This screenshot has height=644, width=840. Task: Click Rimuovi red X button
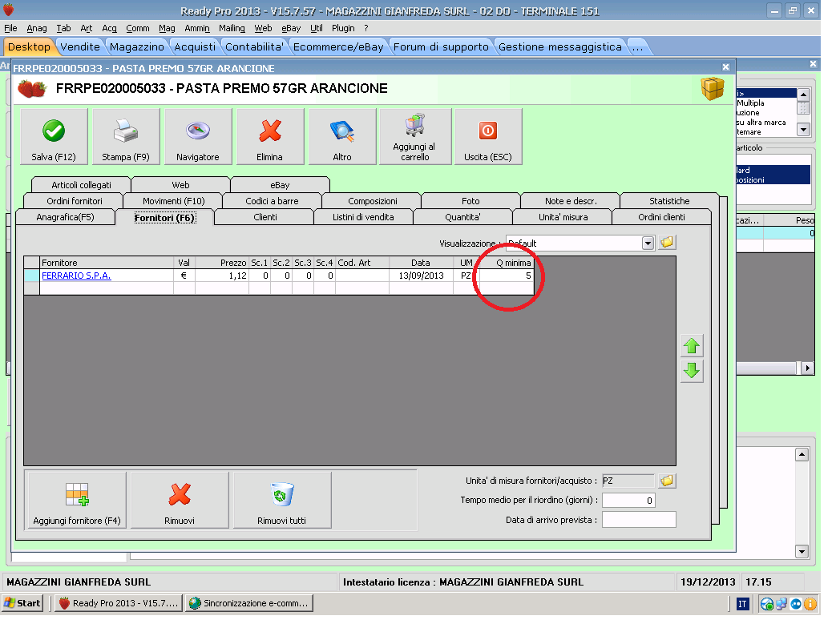pyautogui.click(x=180, y=500)
